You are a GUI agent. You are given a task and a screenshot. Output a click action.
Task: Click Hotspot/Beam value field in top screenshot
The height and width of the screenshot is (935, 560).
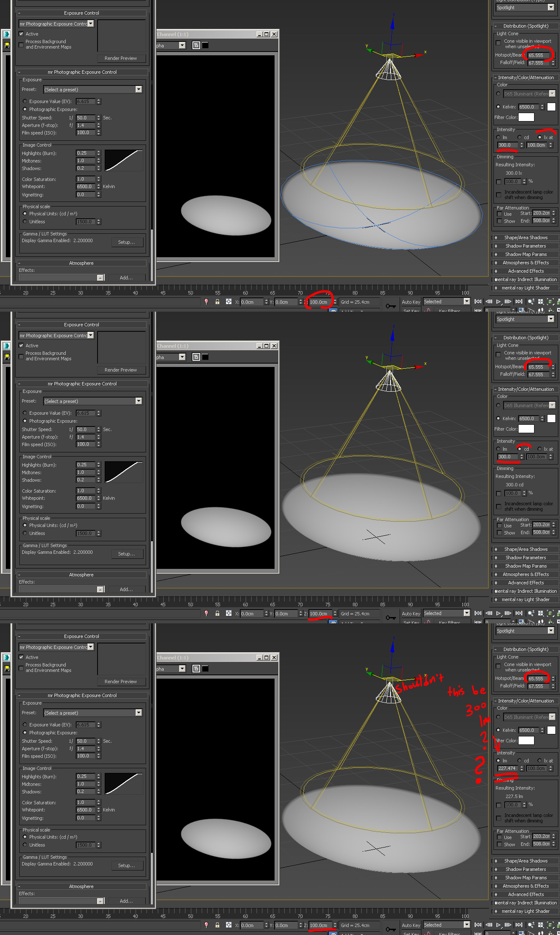click(x=538, y=55)
